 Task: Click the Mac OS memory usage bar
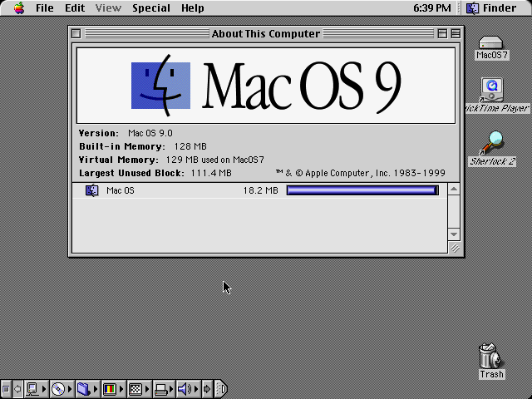coord(362,190)
